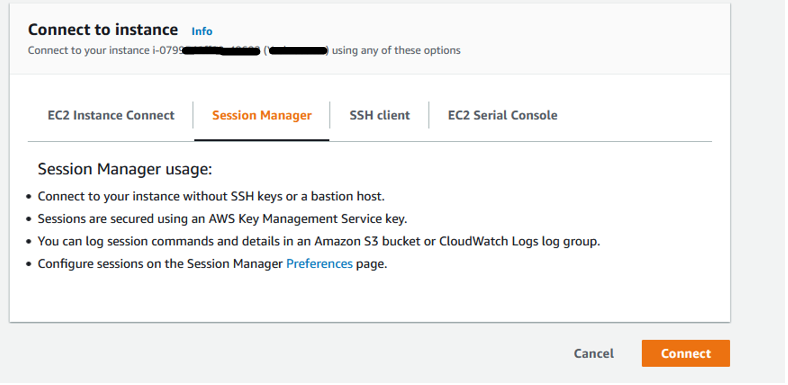
Task: Click the orange Connect button
Action: tap(685, 353)
